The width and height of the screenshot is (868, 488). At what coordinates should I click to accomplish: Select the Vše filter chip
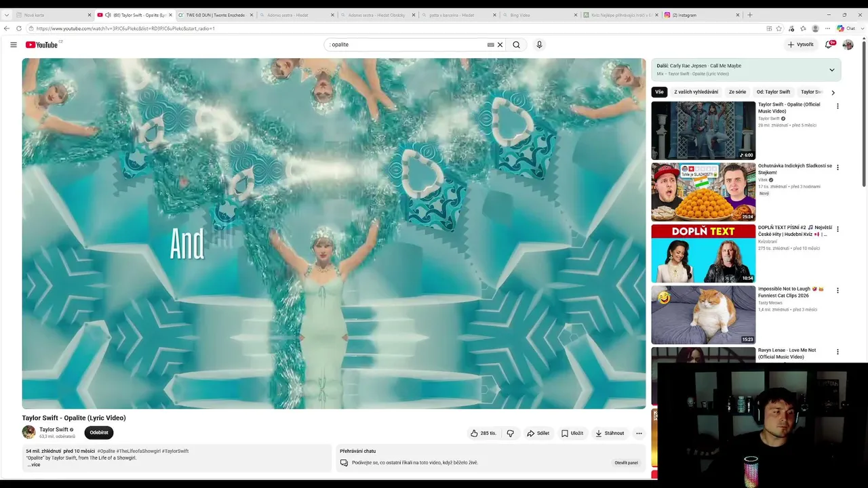[659, 92]
